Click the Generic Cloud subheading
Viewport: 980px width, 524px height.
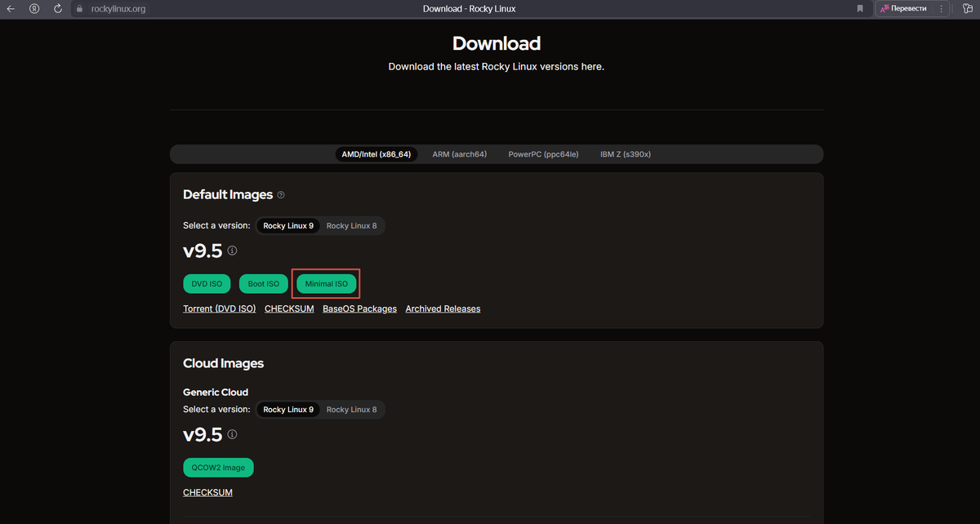click(x=216, y=392)
